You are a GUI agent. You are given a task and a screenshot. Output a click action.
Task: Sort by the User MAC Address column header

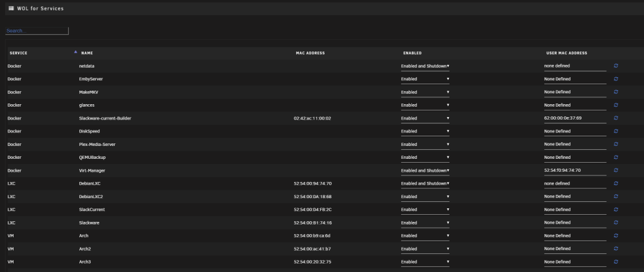[x=566, y=53]
